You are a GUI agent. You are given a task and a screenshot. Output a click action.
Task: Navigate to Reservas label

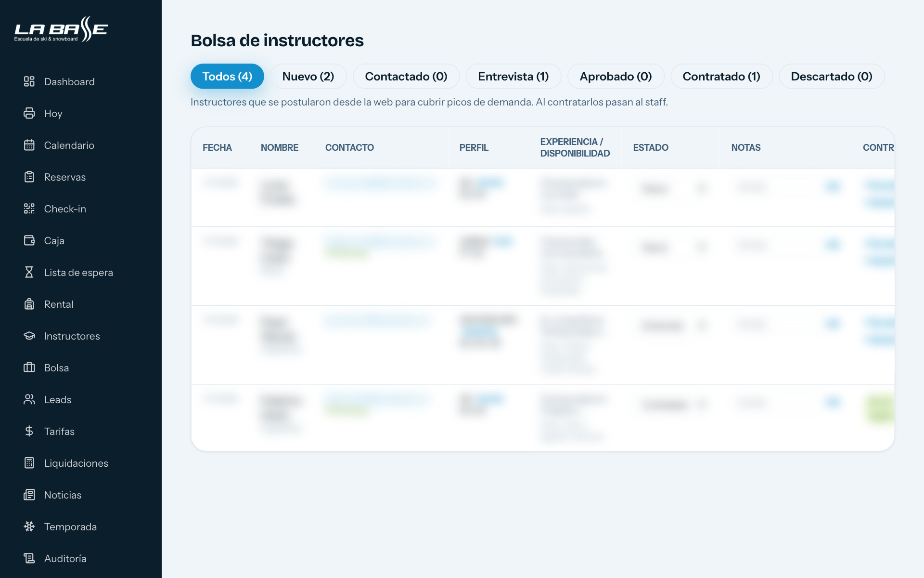click(x=65, y=177)
